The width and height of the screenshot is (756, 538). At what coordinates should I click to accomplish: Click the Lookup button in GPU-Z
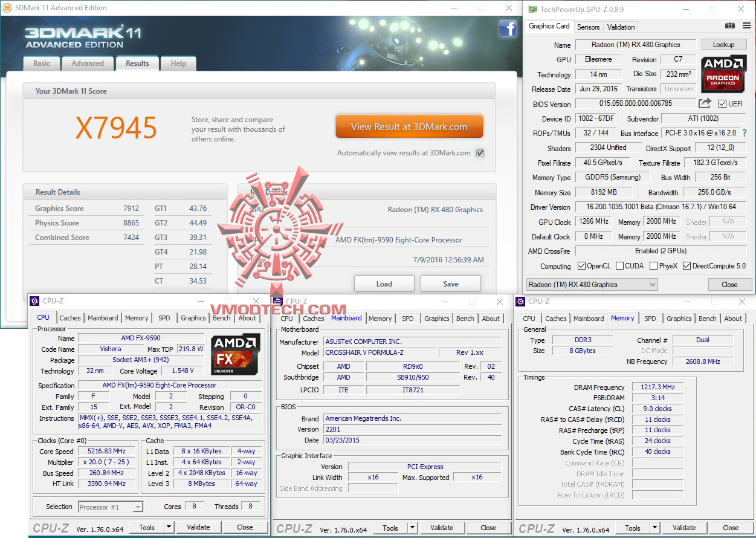click(x=723, y=44)
